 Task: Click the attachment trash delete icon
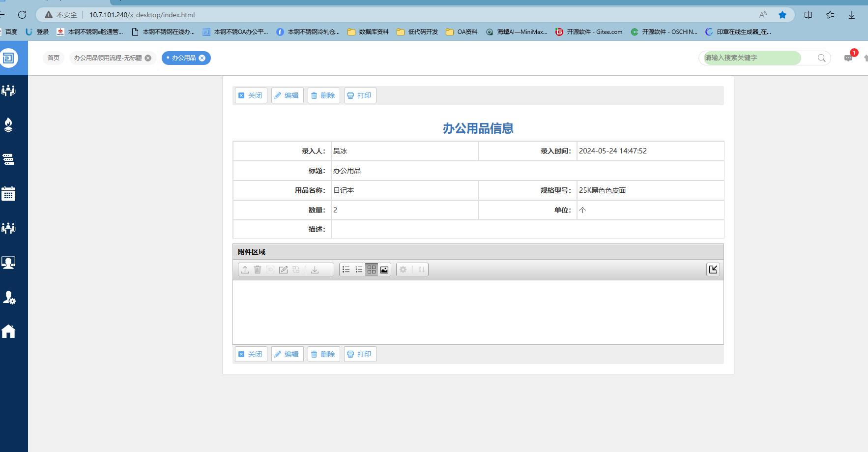pyautogui.click(x=258, y=270)
